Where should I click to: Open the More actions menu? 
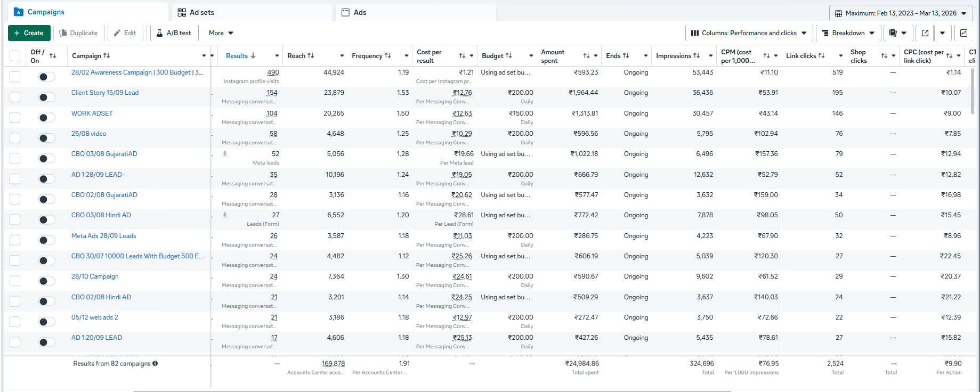[x=221, y=33]
